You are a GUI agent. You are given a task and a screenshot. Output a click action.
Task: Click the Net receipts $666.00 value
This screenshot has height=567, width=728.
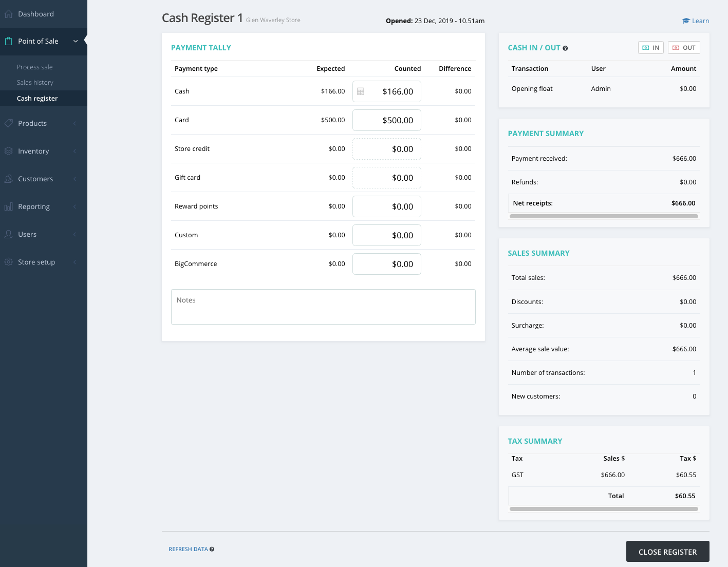click(683, 203)
